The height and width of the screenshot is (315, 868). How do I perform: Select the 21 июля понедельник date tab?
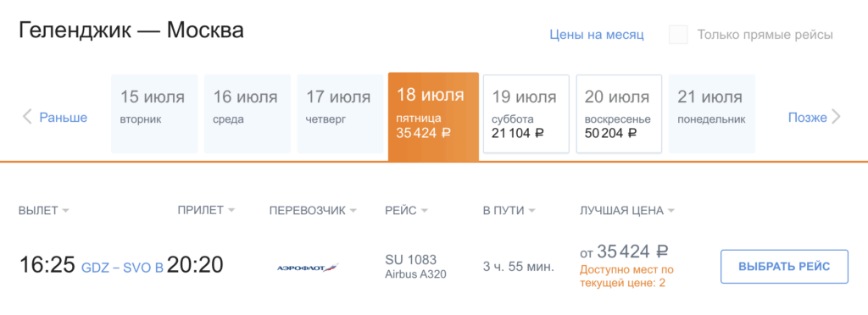coord(712,113)
